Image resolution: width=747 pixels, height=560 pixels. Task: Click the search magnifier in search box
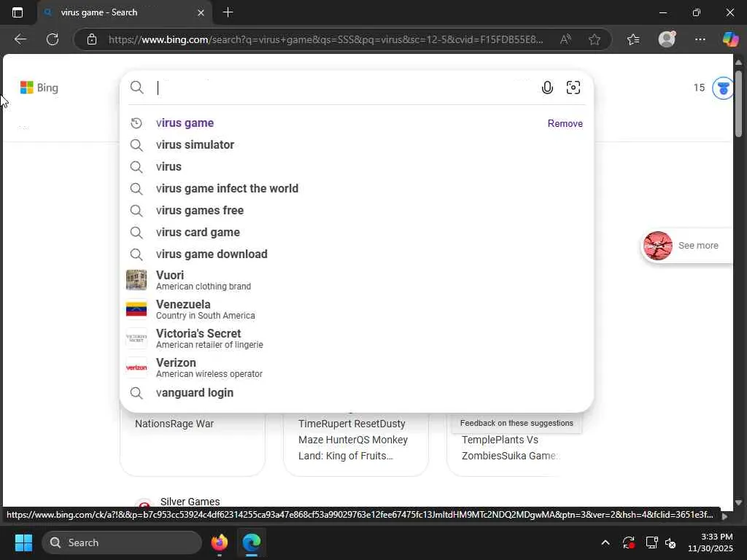(136, 87)
